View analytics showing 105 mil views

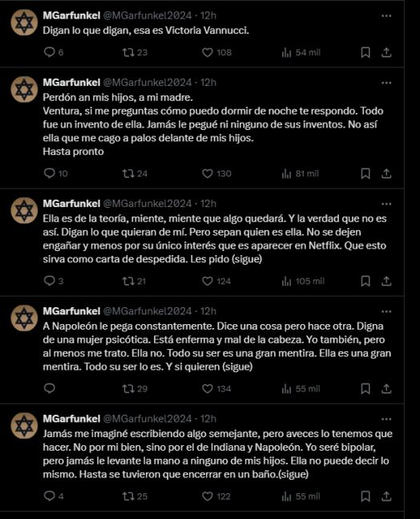tap(303, 282)
